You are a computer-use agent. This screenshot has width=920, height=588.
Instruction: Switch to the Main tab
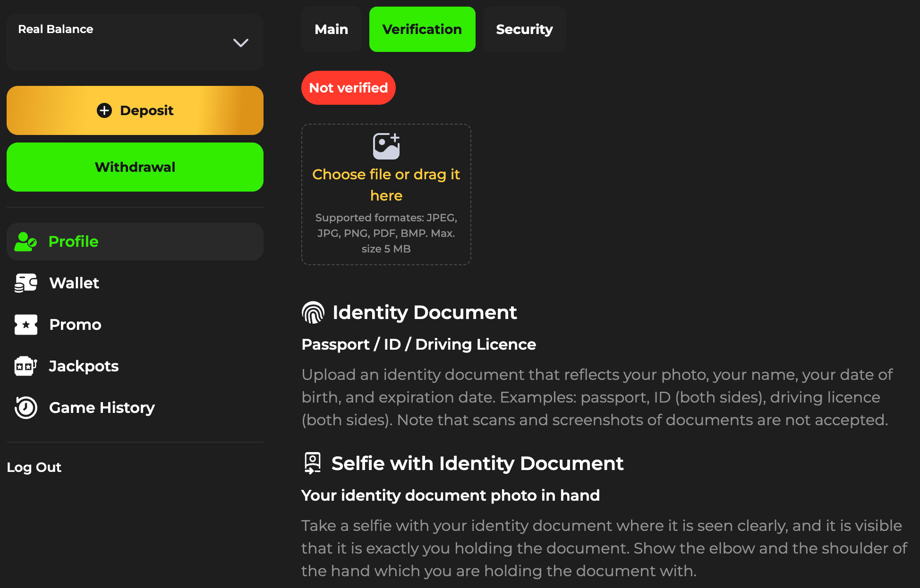click(x=332, y=29)
